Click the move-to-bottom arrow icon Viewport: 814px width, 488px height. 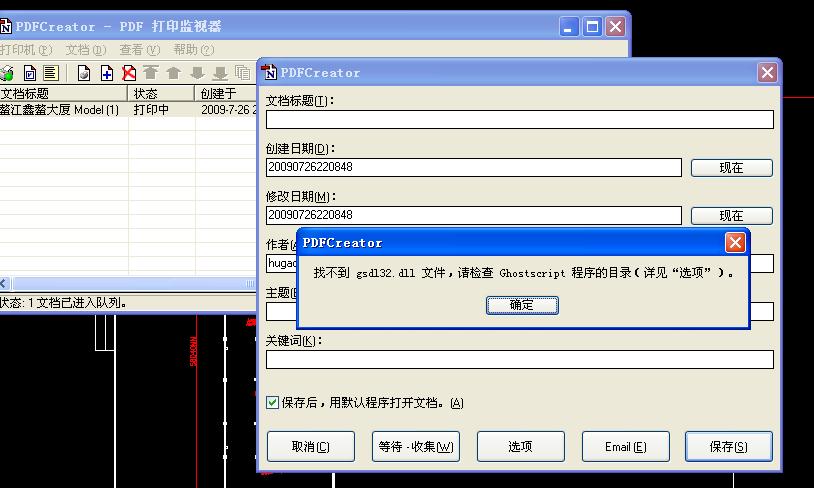tap(220, 73)
